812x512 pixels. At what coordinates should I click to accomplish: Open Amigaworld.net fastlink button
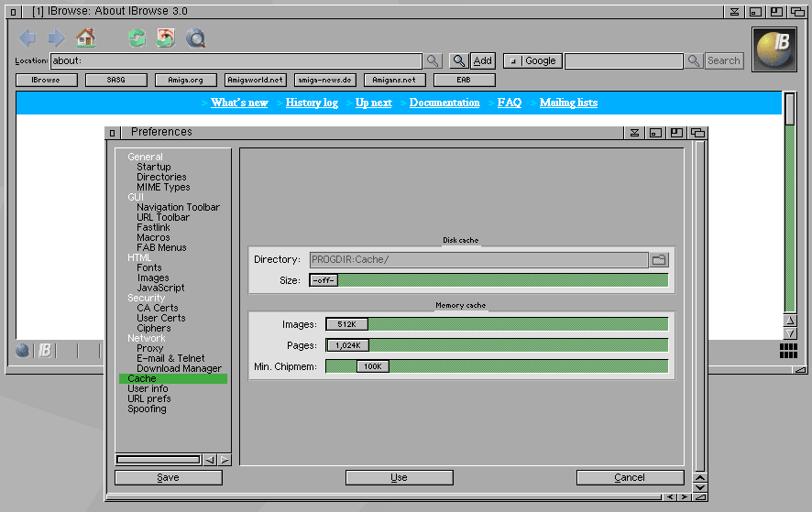[256, 81]
